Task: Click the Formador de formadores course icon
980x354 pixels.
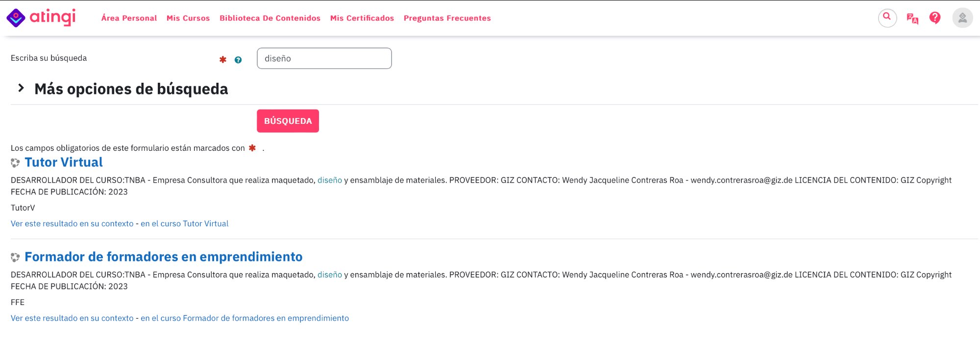Action: [15, 257]
